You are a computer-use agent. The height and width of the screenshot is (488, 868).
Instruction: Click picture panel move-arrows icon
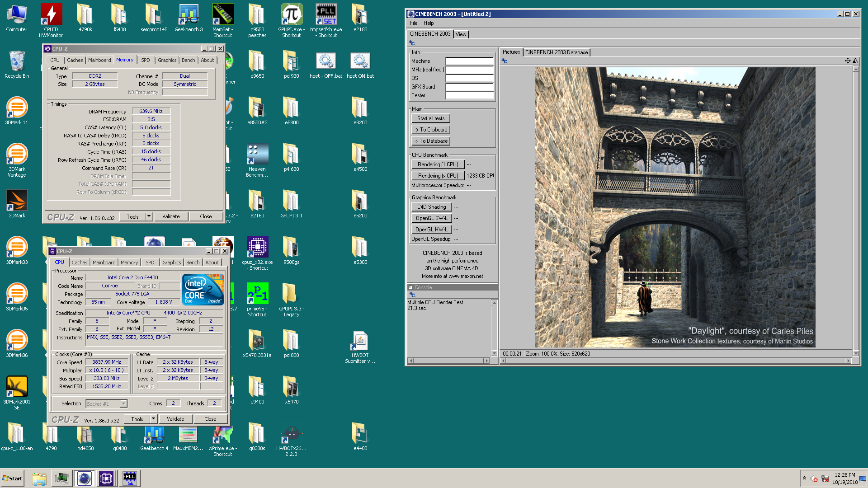[x=848, y=61]
